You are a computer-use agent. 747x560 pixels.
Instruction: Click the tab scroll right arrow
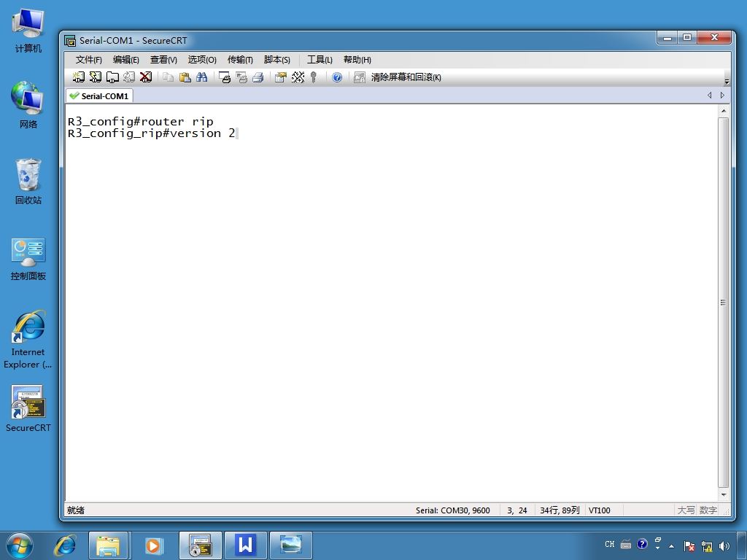[723, 96]
